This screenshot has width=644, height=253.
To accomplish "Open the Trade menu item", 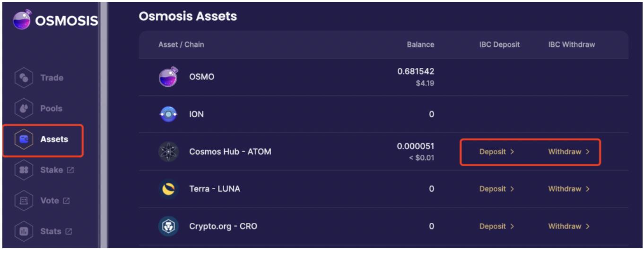I will click(52, 78).
